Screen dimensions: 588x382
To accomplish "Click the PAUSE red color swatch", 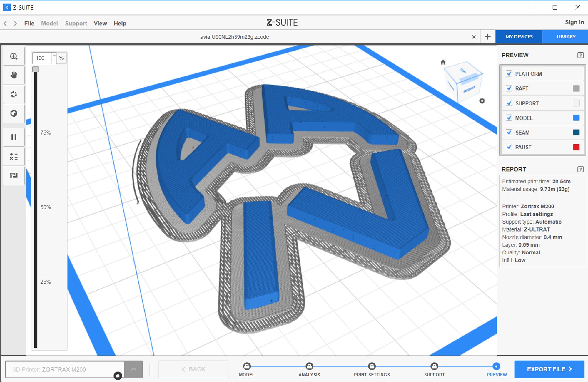I will click(x=576, y=147).
